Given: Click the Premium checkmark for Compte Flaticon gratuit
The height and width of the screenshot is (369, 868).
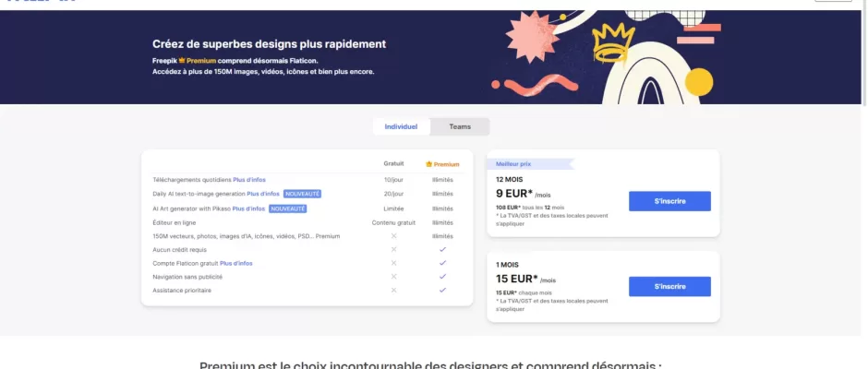Looking at the screenshot, I should pyautogui.click(x=442, y=263).
